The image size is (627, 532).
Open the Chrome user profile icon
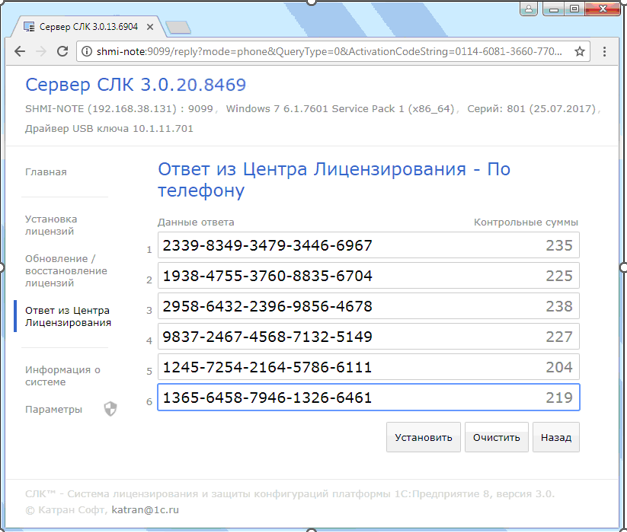pos(529,9)
